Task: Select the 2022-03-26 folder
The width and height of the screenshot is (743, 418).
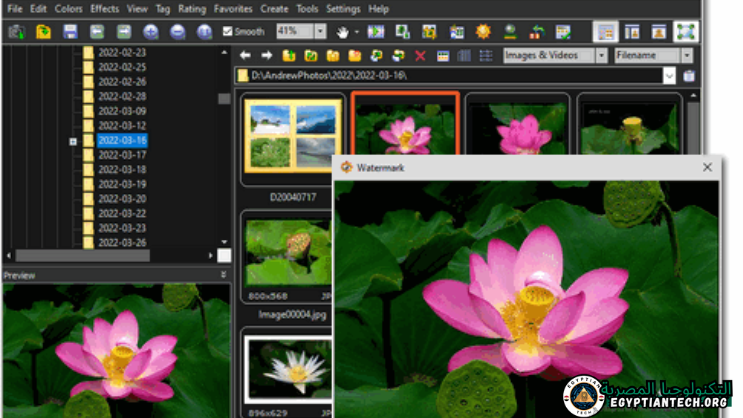Action: point(122,243)
